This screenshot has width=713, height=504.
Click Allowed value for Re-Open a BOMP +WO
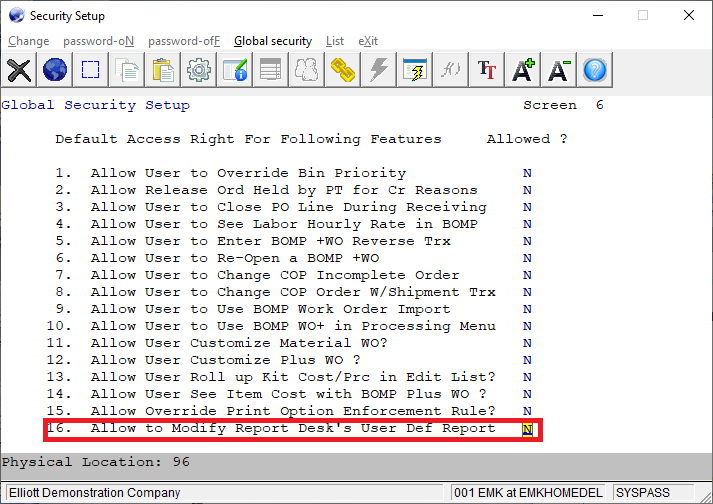[x=527, y=259]
